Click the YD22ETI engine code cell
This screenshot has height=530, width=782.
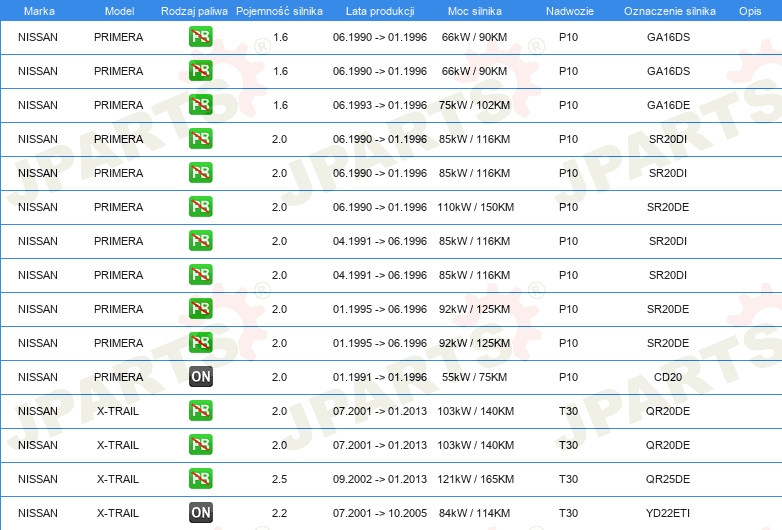tap(668, 513)
